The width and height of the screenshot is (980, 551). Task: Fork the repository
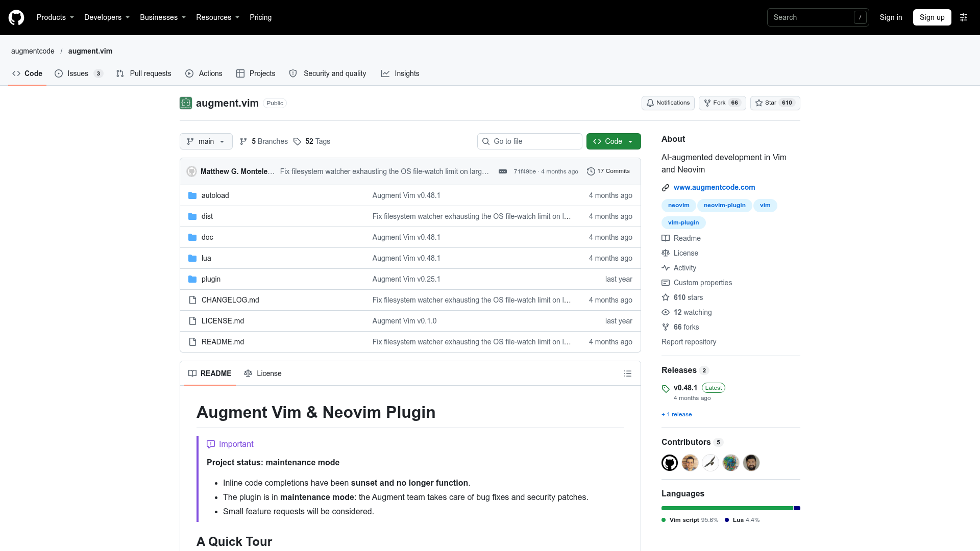click(722, 103)
